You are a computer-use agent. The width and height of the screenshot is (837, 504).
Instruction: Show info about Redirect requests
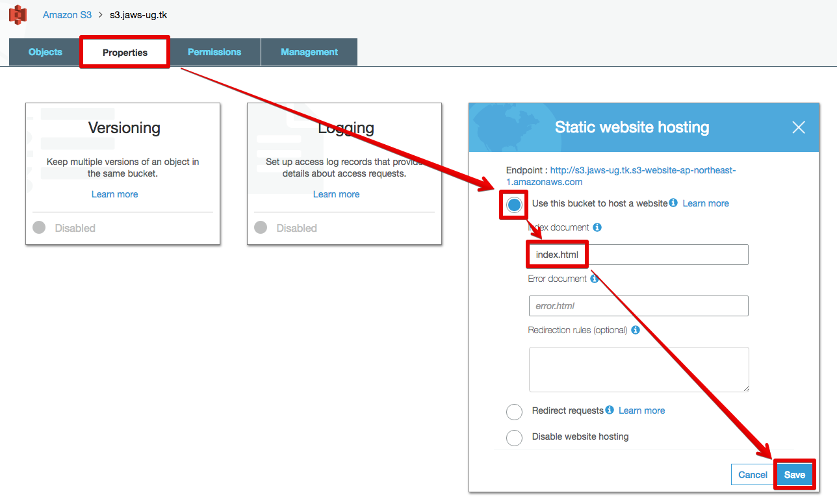(x=610, y=410)
